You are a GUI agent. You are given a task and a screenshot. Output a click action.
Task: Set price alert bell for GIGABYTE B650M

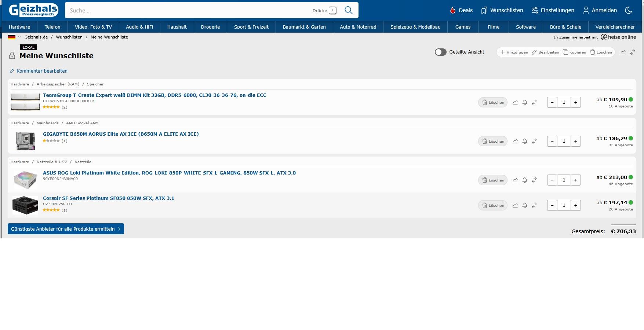click(x=525, y=141)
